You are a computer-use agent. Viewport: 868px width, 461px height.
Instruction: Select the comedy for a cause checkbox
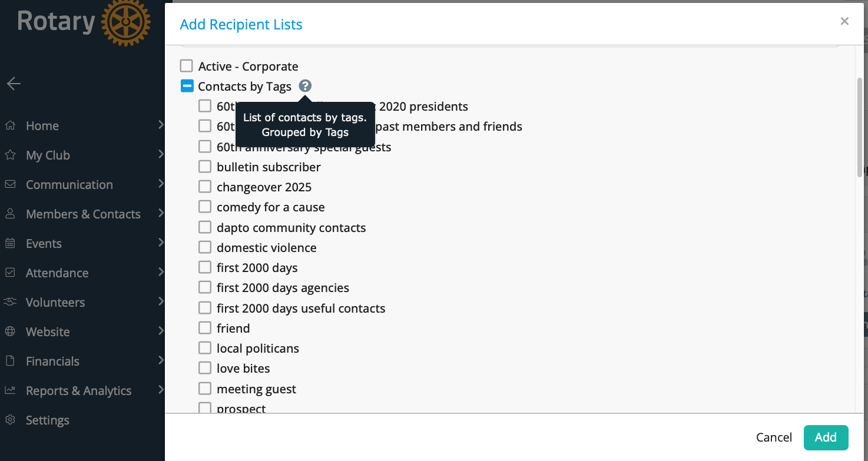pyautogui.click(x=205, y=207)
